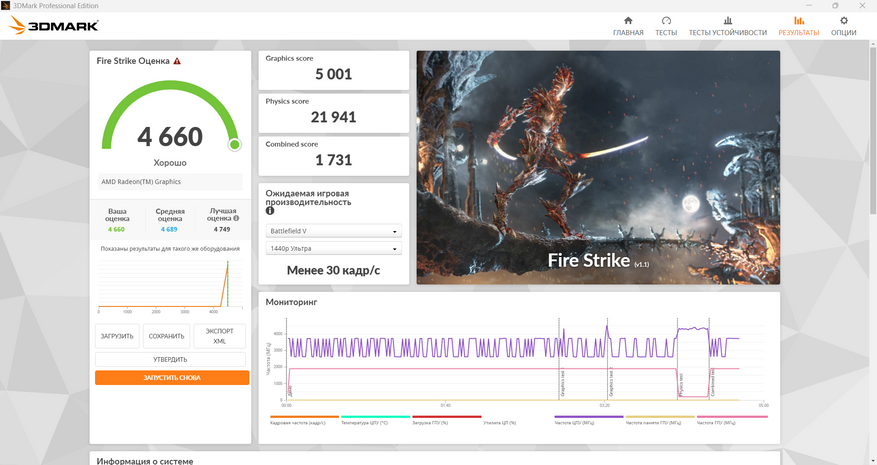Click the Информация о системе heading
877x465 pixels.
145,461
